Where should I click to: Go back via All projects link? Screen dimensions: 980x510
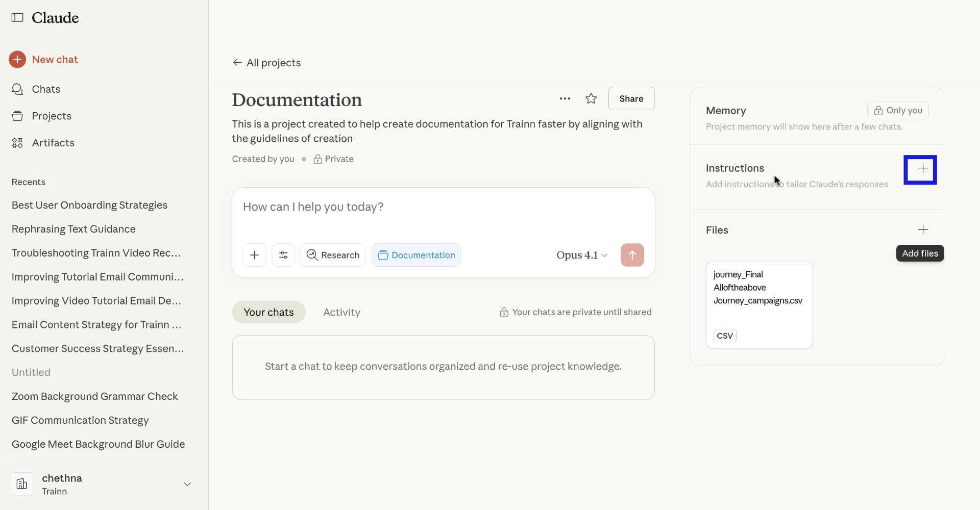pos(266,62)
